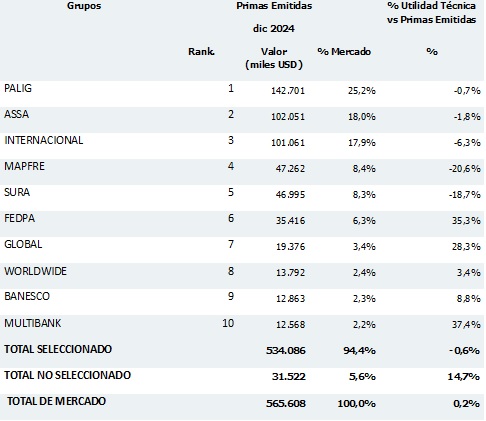This screenshot has height=421, width=486.
Task: Click the INTERNACIONAL group name
Action: [x=44, y=140]
